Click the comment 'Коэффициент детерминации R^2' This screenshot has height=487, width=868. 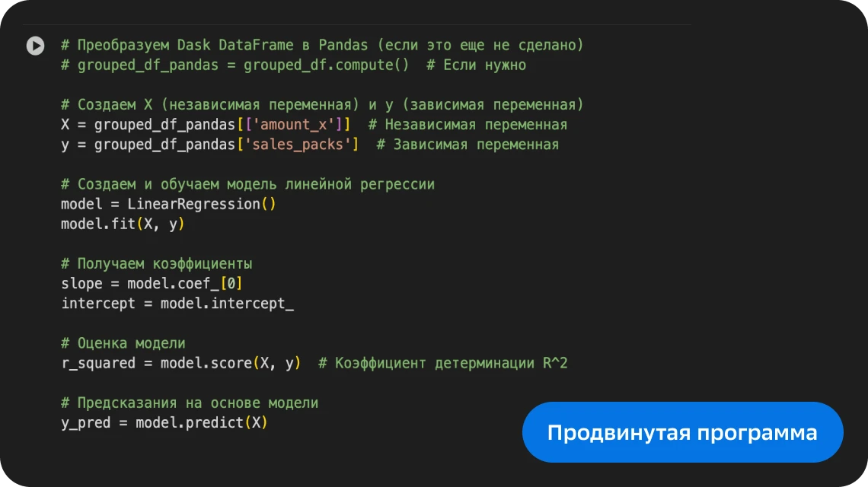tap(443, 364)
